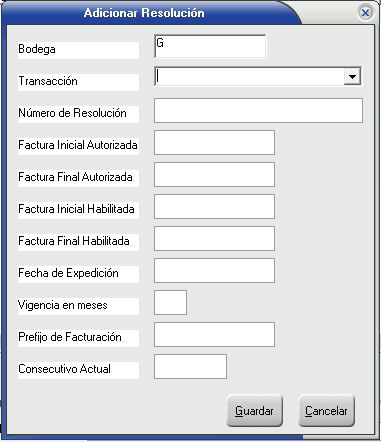This screenshot has width=381, height=442.
Task: Save the resolution with Guardar button
Action: pos(254,411)
